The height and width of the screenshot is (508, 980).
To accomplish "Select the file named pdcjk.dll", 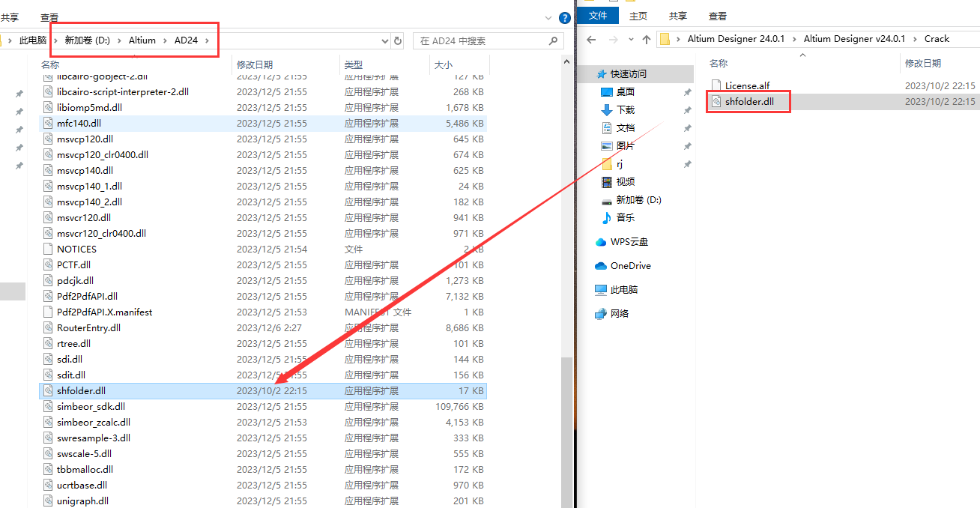I will click(x=75, y=280).
